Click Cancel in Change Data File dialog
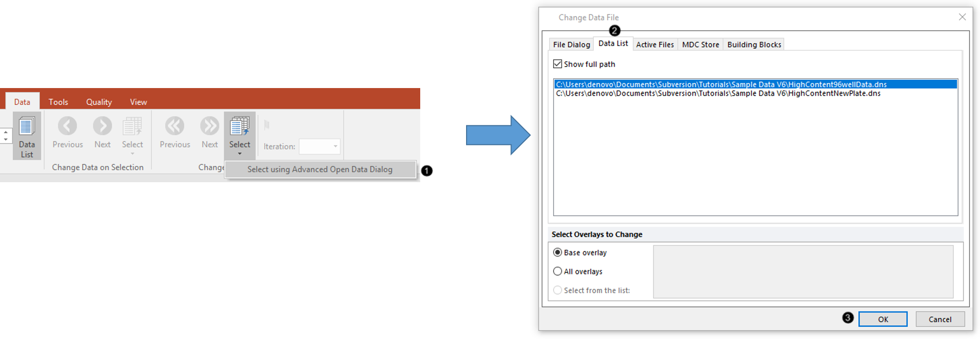This screenshot has height=341, width=980. pos(940,319)
